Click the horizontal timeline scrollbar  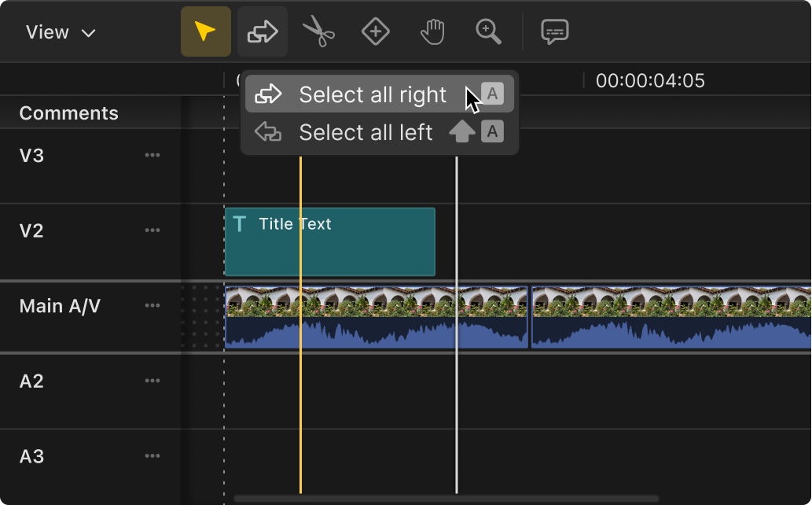[x=446, y=499]
